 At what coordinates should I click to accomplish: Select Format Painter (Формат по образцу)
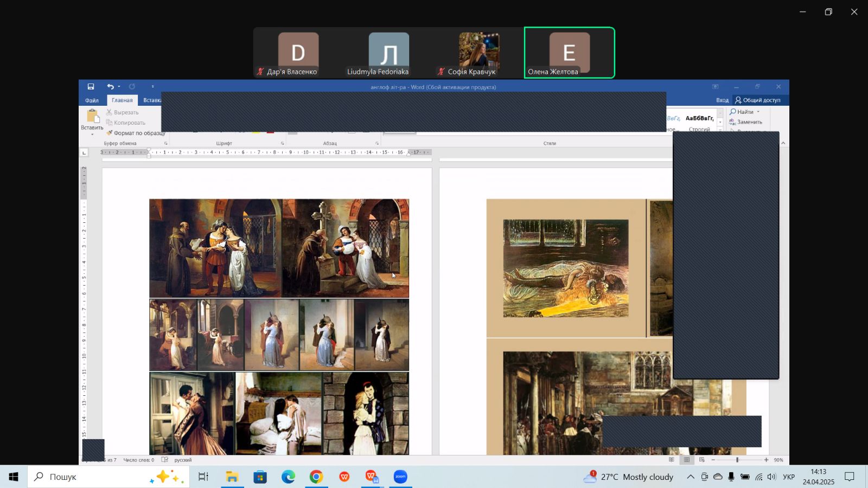[136, 133]
